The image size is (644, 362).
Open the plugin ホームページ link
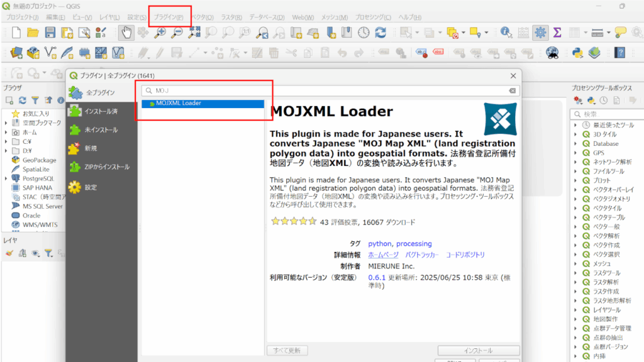[383, 255]
